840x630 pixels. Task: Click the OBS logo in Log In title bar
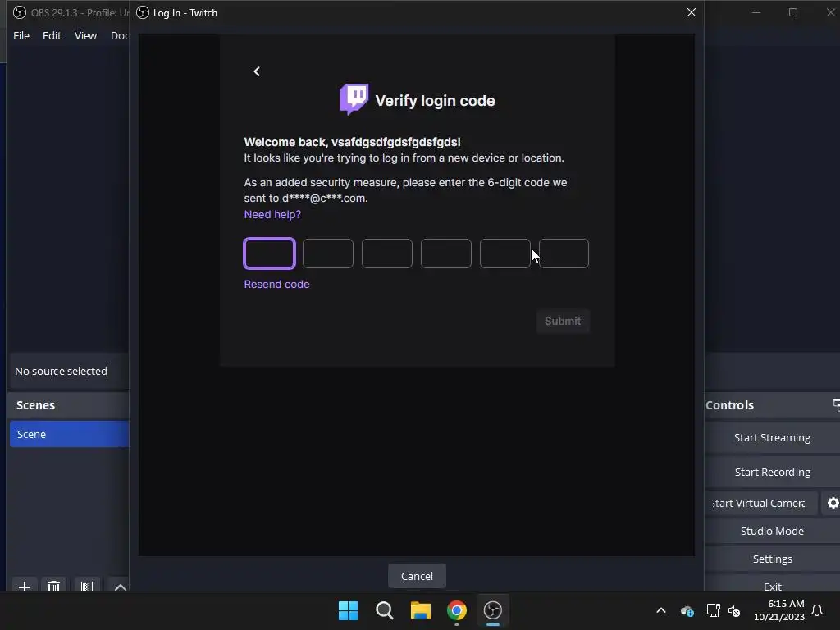pos(143,12)
